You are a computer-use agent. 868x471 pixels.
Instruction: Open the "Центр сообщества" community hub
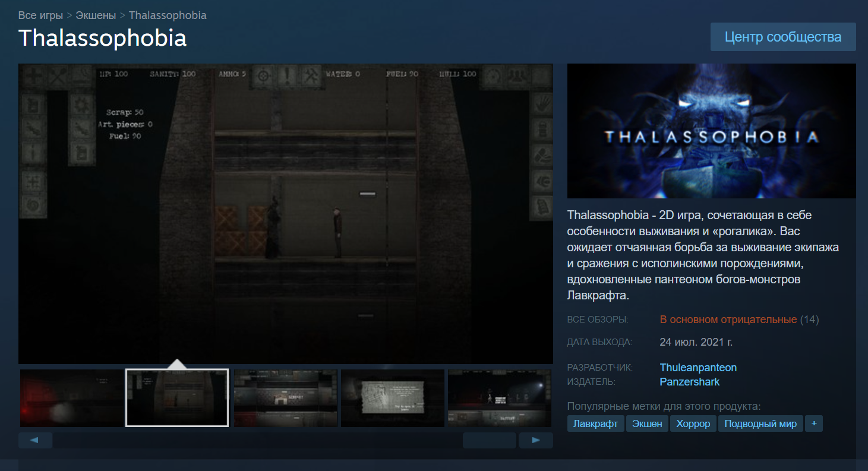pyautogui.click(x=783, y=37)
